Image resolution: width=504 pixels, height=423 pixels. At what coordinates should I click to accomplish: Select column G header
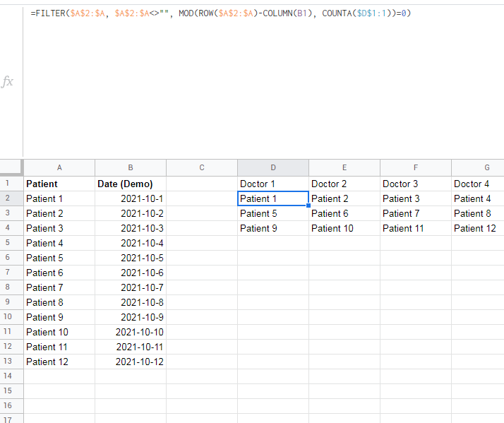click(478, 167)
